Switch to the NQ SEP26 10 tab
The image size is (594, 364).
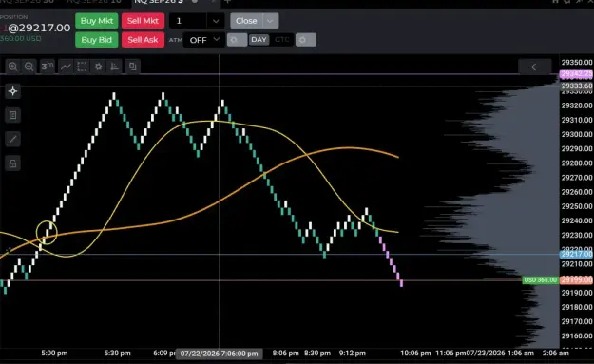pyautogui.click(x=94, y=2)
